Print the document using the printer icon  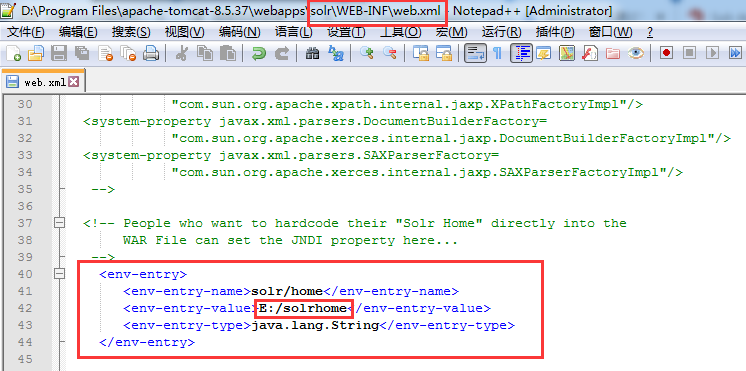[151, 53]
